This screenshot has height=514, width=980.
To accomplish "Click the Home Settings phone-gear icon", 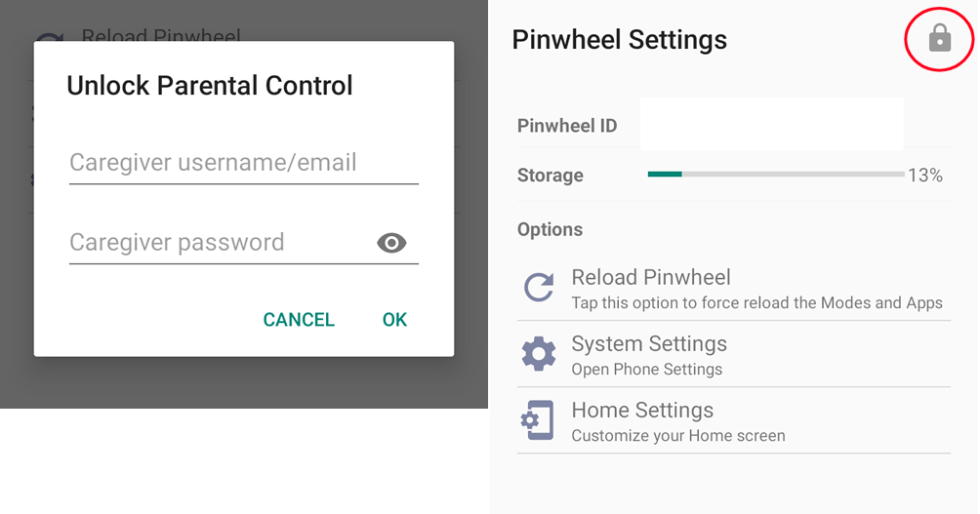I will point(538,420).
